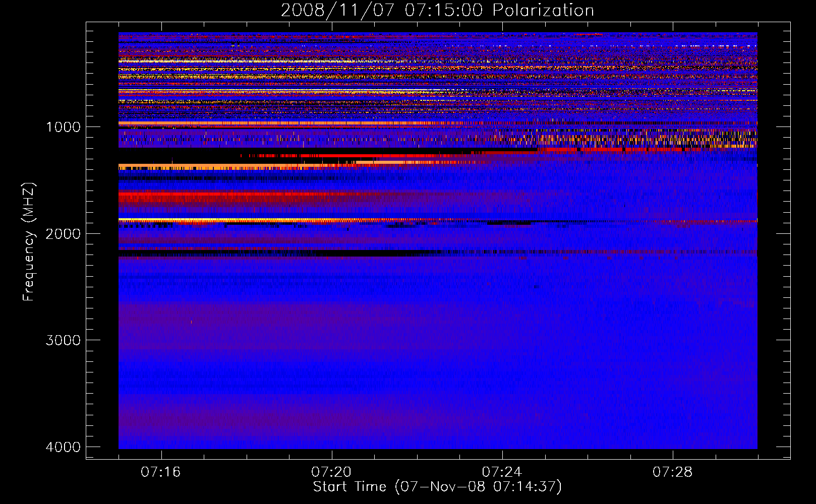Click the '4000' frequency tick label
Screen dimensions: 816x504
coord(63,447)
